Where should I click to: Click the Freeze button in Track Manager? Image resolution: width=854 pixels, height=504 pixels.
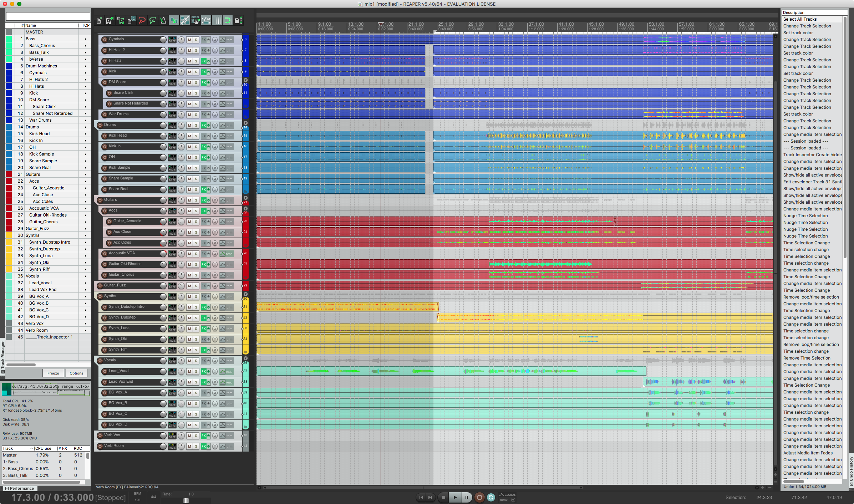click(53, 373)
